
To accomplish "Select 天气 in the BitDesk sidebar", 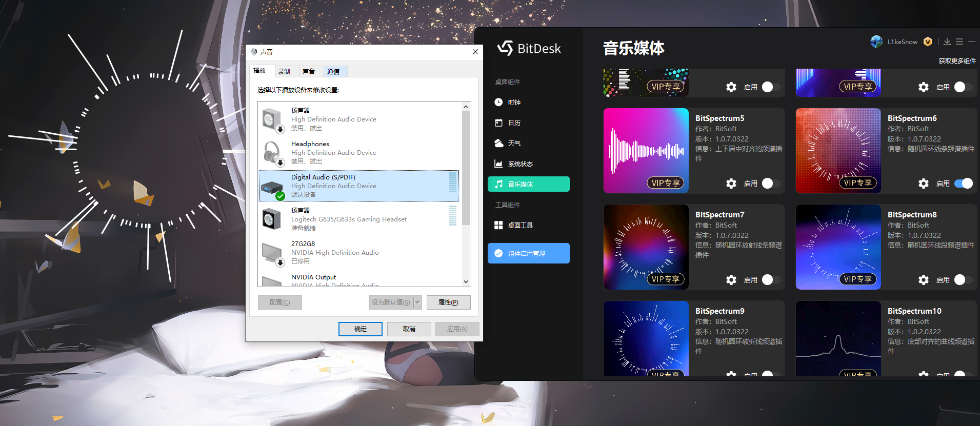I will point(514,144).
